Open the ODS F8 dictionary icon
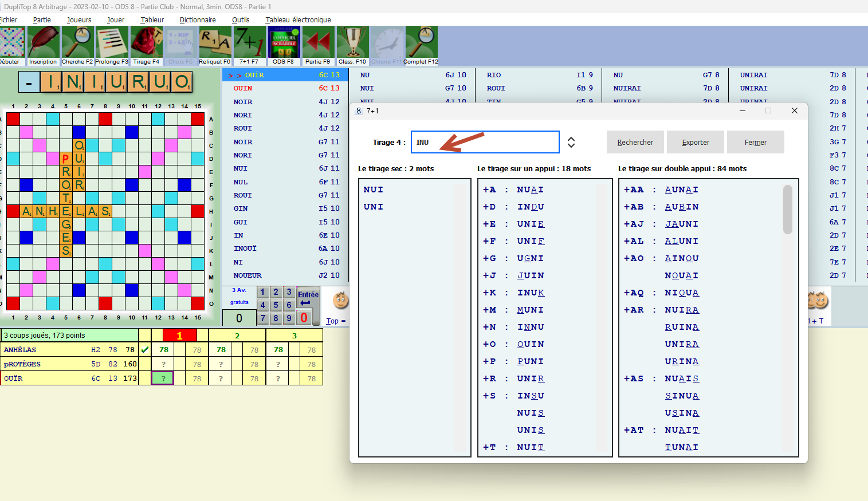 coord(284,43)
